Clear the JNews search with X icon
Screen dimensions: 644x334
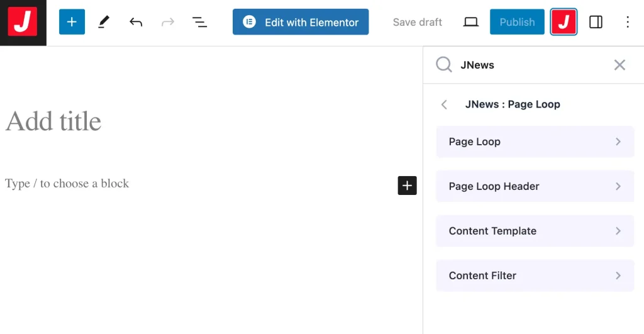point(619,65)
